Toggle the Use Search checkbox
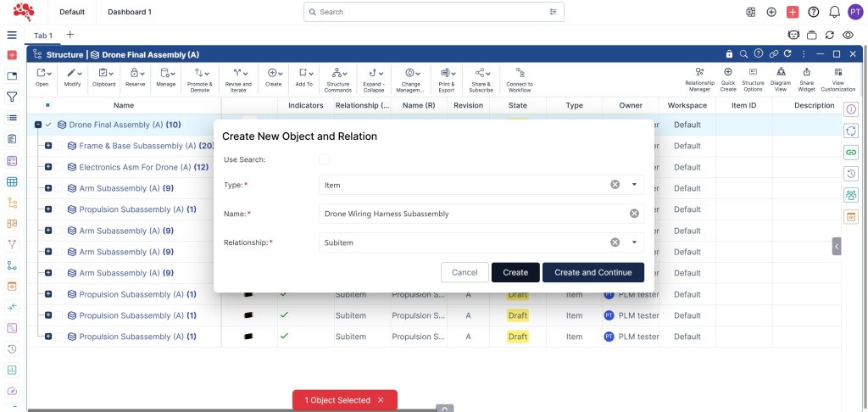The height and width of the screenshot is (412, 868). 325,159
